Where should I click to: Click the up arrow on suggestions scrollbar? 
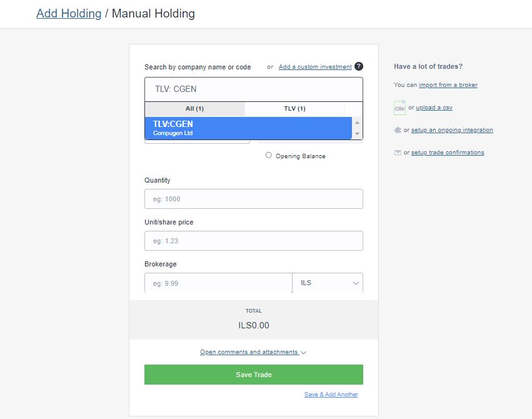pos(358,123)
